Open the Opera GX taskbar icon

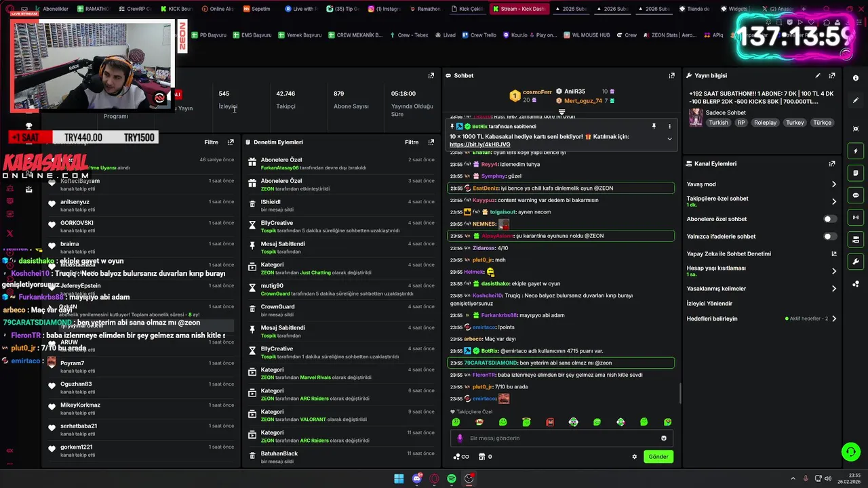(434, 479)
